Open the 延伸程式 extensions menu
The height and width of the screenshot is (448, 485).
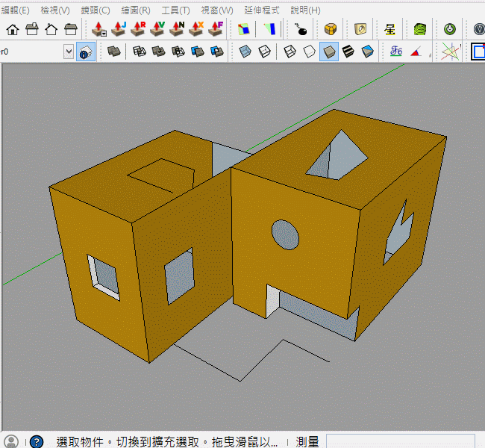pyautogui.click(x=261, y=10)
